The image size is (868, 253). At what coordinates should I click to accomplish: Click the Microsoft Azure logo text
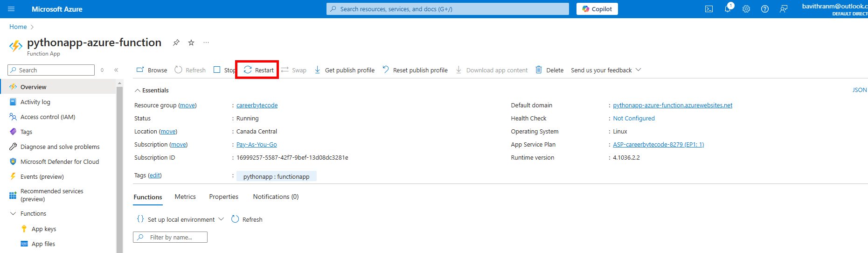(57, 9)
